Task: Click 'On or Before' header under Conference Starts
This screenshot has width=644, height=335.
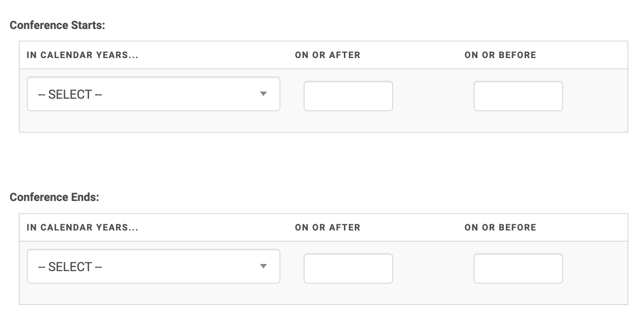Action: tap(500, 55)
